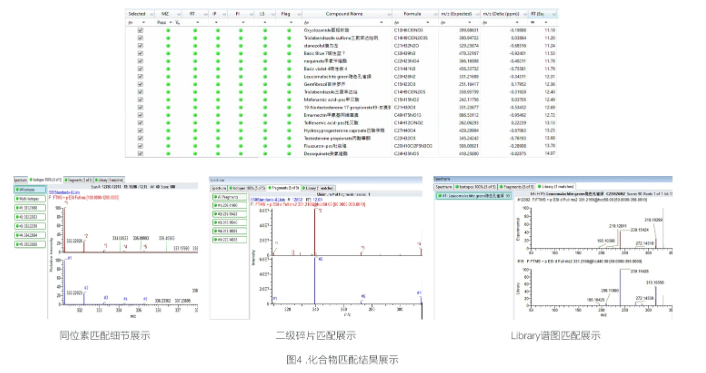Toggle Selected checkbox for stanozolol row

click(140, 45)
